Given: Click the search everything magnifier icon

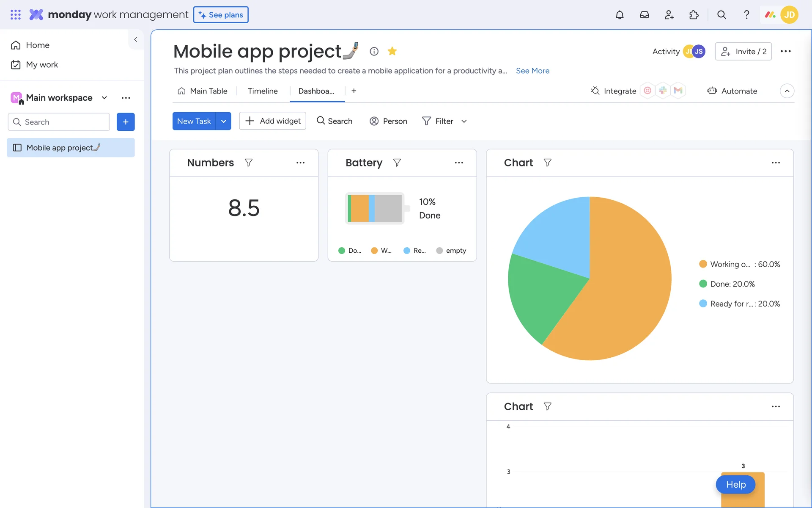Looking at the screenshot, I should point(721,15).
